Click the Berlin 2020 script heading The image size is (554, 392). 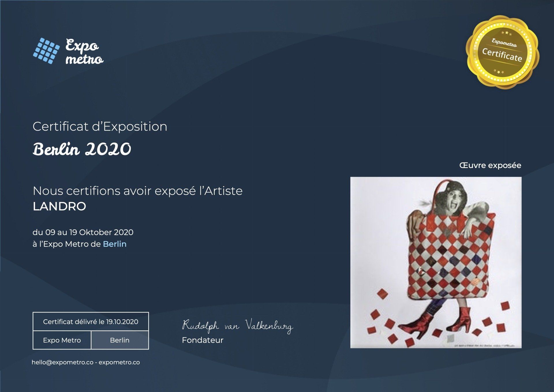tap(82, 149)
